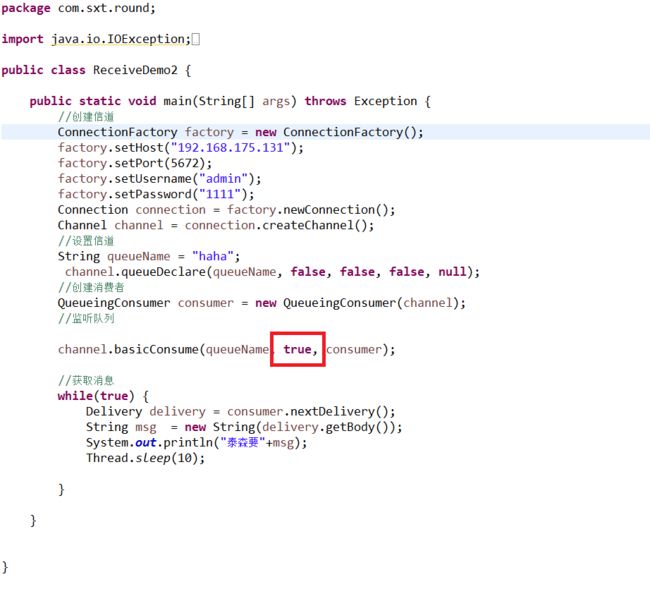650x589 pixels.
Task: Click the 'factory.newConnection();' line
Action: 226,210
